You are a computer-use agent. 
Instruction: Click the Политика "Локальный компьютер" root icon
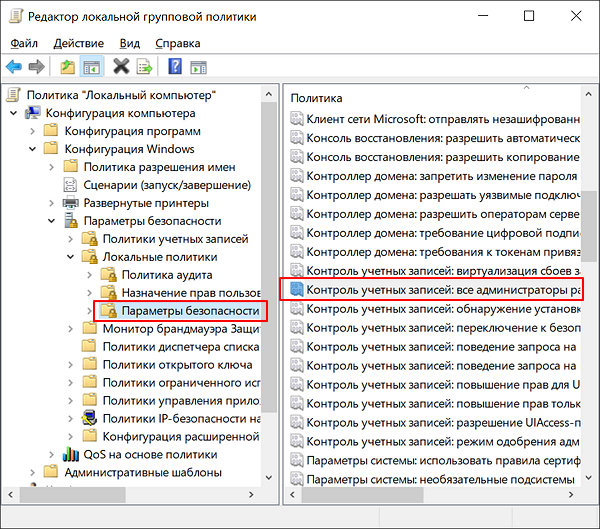(13, 95)
